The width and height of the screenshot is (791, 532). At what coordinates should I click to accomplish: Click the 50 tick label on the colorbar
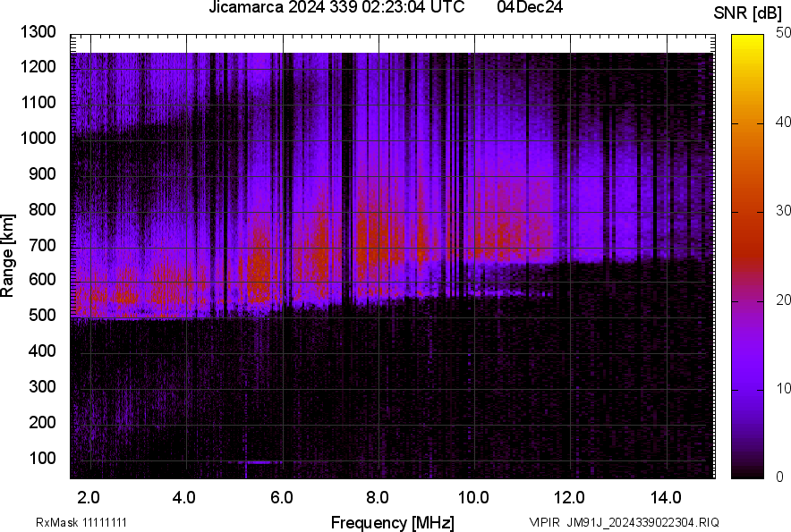784,33
